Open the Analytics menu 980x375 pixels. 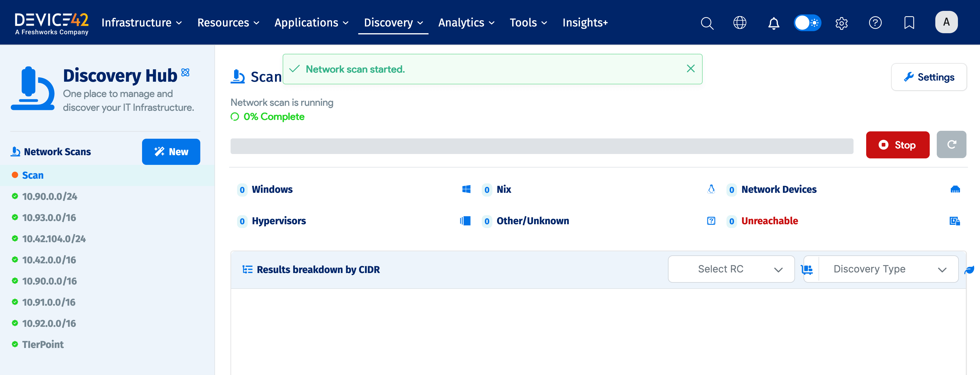coord(466,23)
